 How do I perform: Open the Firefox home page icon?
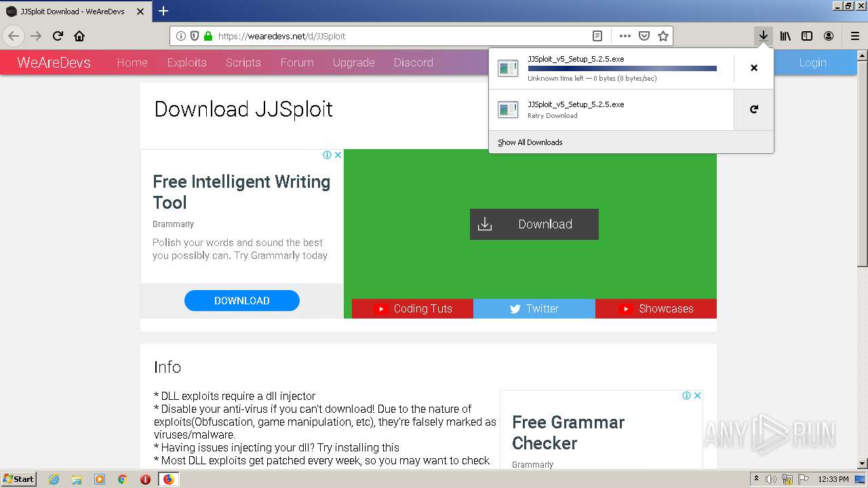point(79,36)
